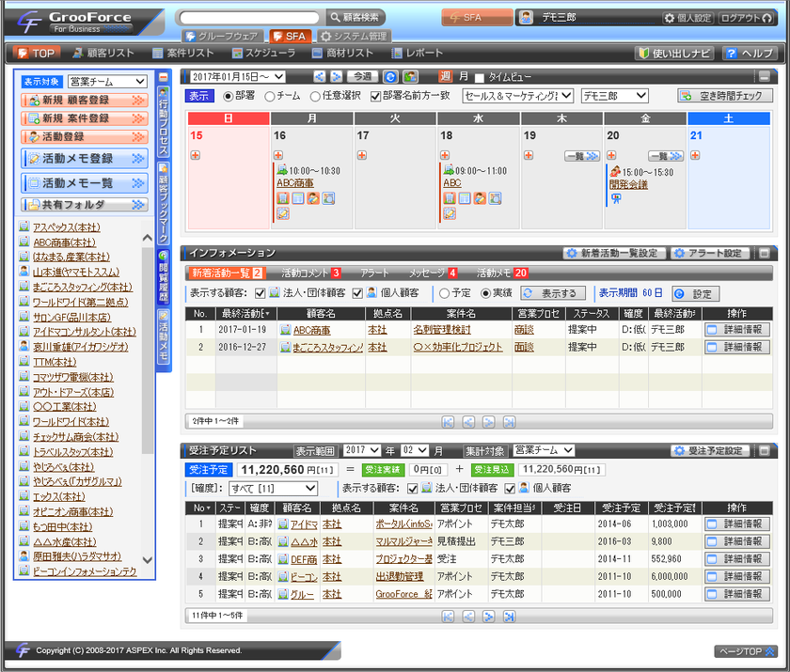Switch to the 顧客リスト tab
The width and height of the screenshot is (790, 672).
click(x=106, y=53)
